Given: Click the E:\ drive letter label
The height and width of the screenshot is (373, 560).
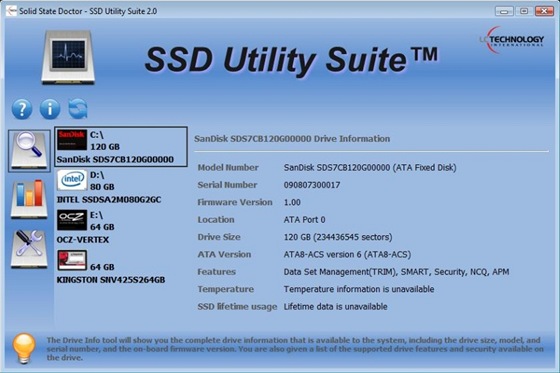Looking at the screenshot, I should (96, 215).
